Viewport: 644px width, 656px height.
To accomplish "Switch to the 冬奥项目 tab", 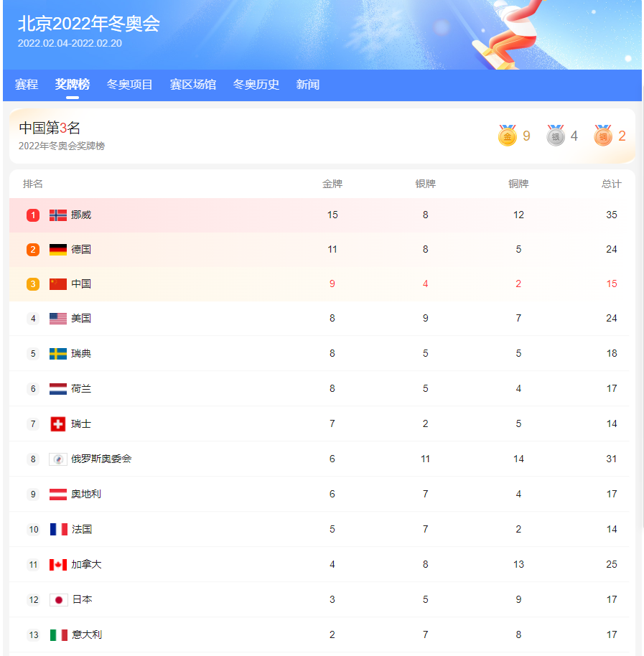I will click(x=130, y=85).
